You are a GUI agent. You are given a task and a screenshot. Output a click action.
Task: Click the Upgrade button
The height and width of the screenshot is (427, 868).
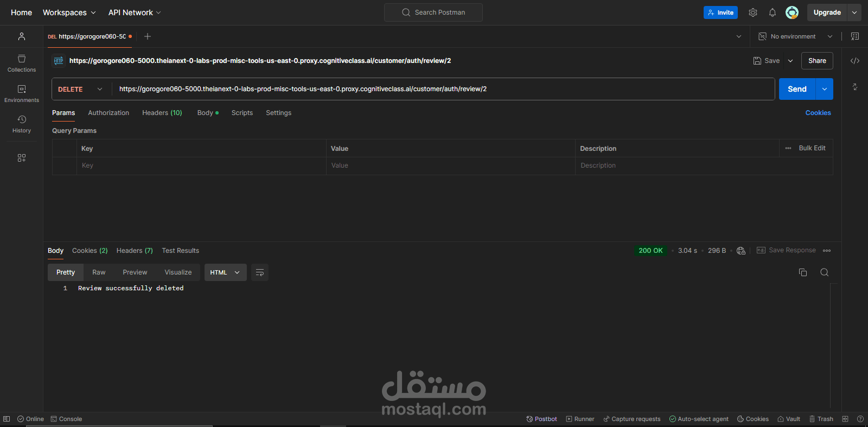click(827, 12)
